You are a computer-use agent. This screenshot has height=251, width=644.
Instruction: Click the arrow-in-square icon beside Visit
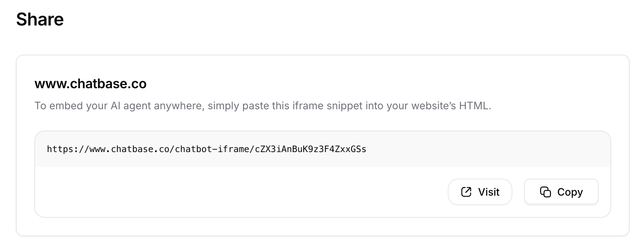[x=466, y=192]
